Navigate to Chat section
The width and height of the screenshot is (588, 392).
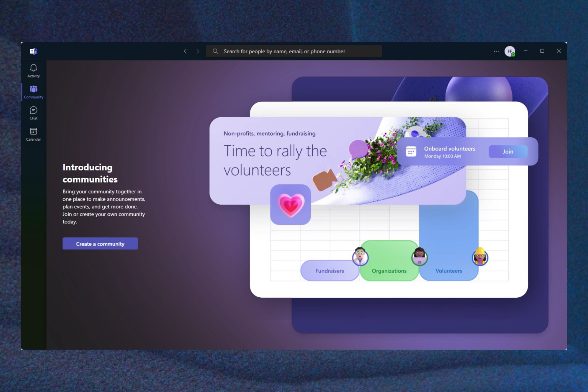tap(34, 113)
